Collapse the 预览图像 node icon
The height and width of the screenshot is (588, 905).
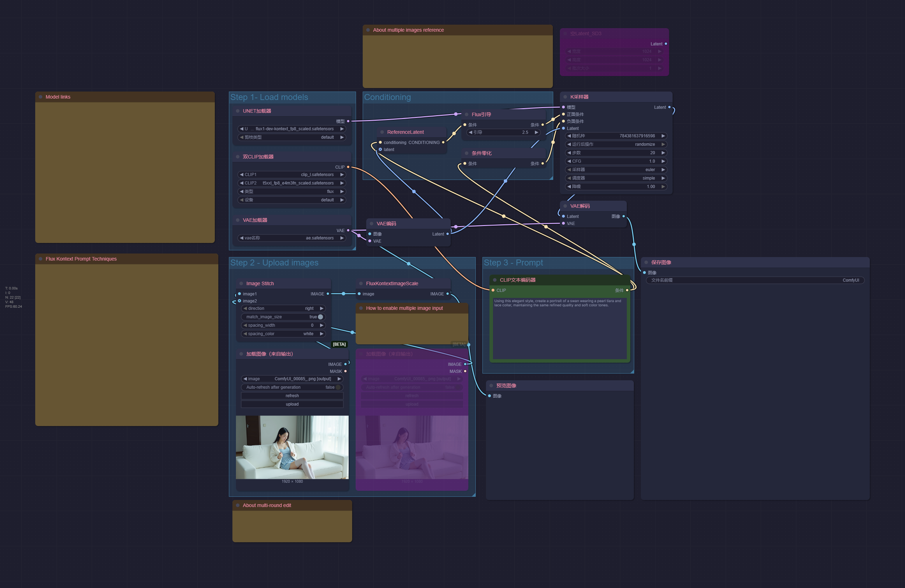pos(491,385)
